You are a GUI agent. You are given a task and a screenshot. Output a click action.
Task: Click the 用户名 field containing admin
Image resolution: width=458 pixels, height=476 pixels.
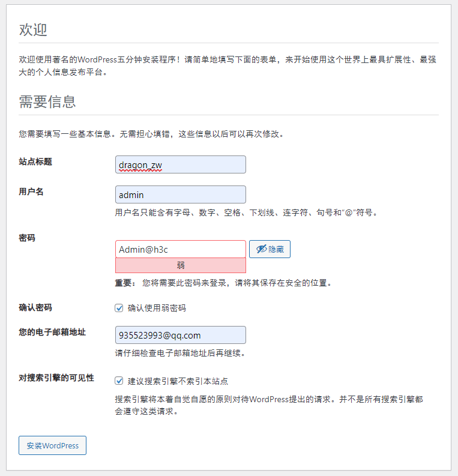tap(181, 194)
